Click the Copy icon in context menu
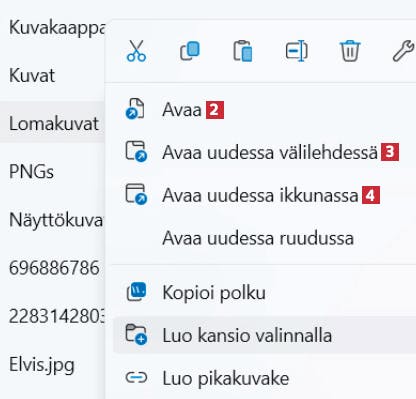The width and height of the screenshot is (416, 399). pos(190,51)
